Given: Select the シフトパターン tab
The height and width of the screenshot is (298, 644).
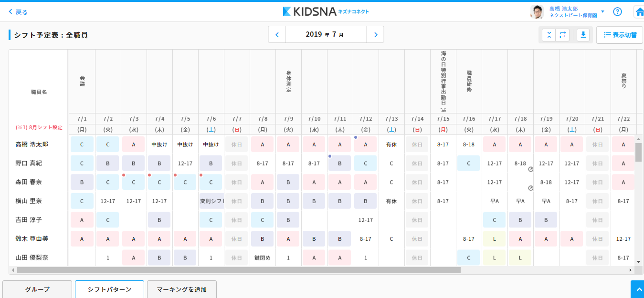Looking at the screenshot, I should [x=109, y=289].
